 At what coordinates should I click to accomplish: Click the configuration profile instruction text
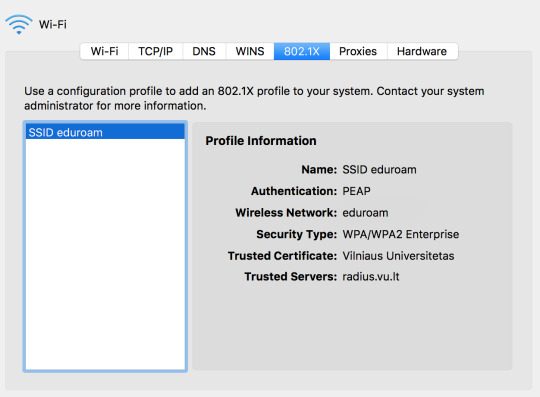[254, 98]
